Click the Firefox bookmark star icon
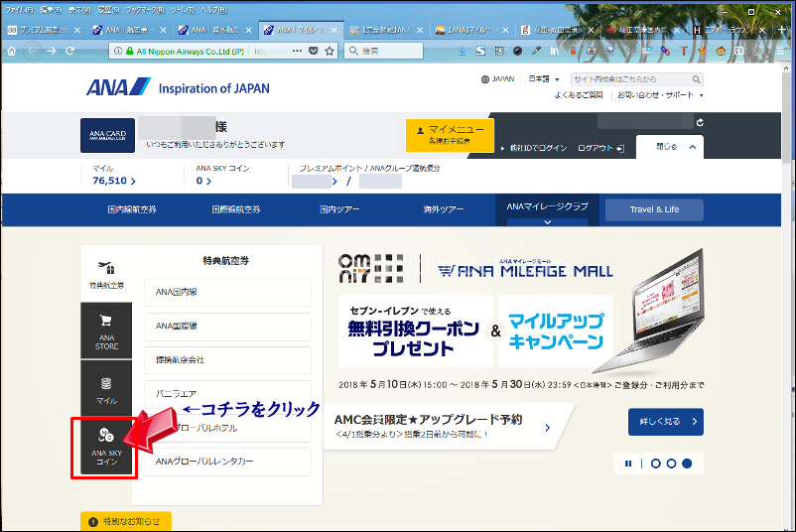796x532 pixels. 329,51
